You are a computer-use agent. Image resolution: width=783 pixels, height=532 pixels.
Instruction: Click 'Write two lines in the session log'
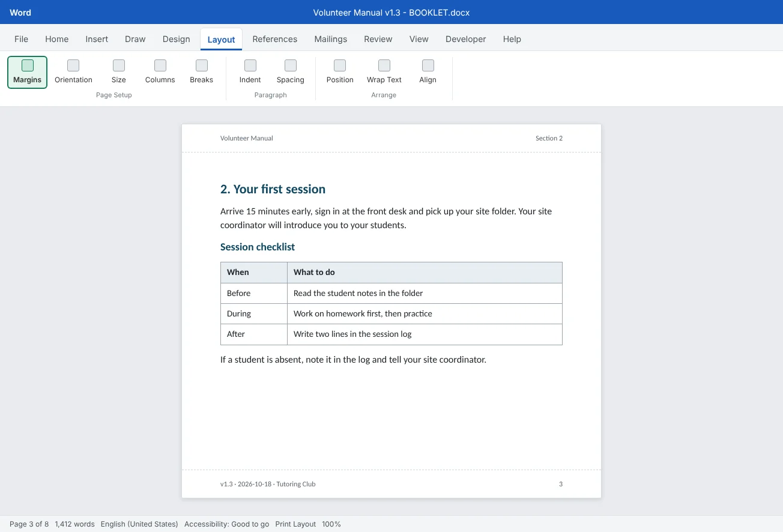coord(352,334)
